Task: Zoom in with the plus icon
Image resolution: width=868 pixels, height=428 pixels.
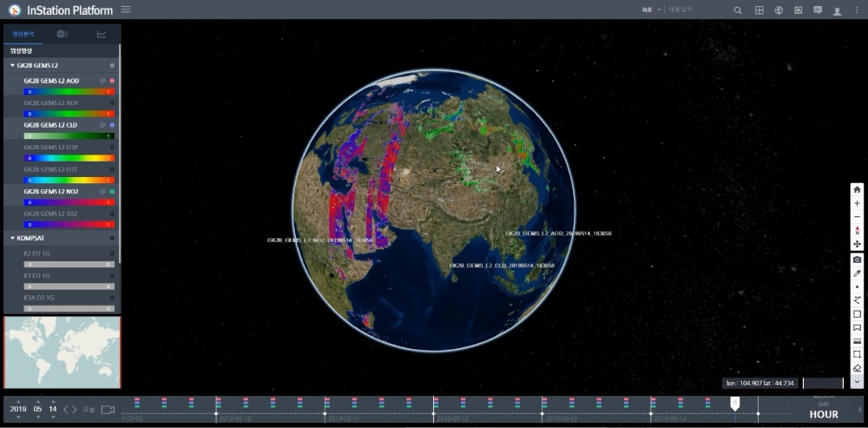Action: point(857,203)
